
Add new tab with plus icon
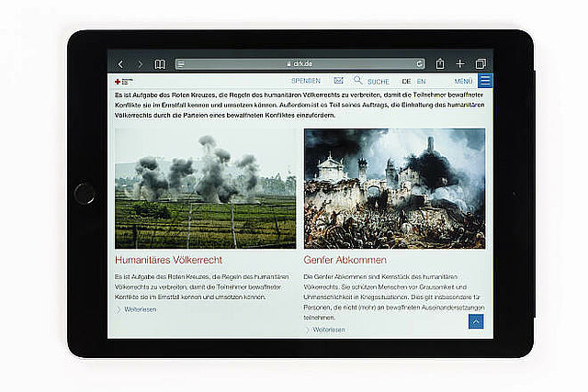pos(460,63)
